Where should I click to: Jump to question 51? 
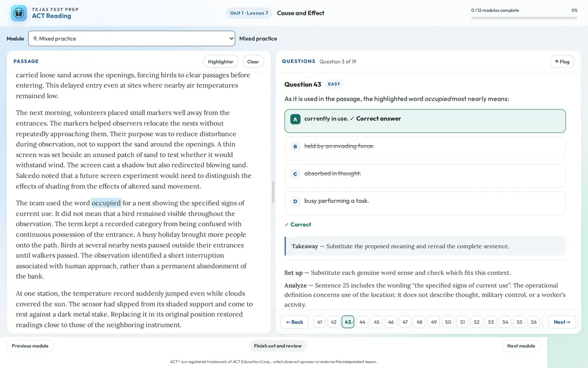(463, 322)
